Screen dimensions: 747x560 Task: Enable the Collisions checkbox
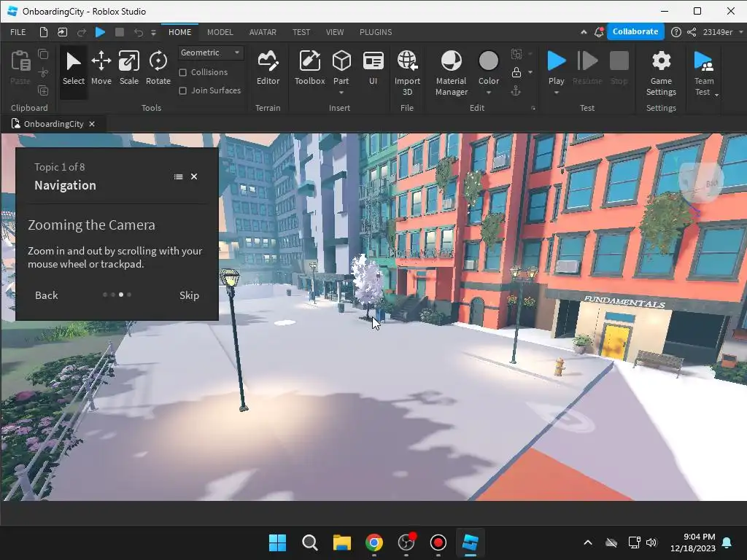[x=183, y=72]
